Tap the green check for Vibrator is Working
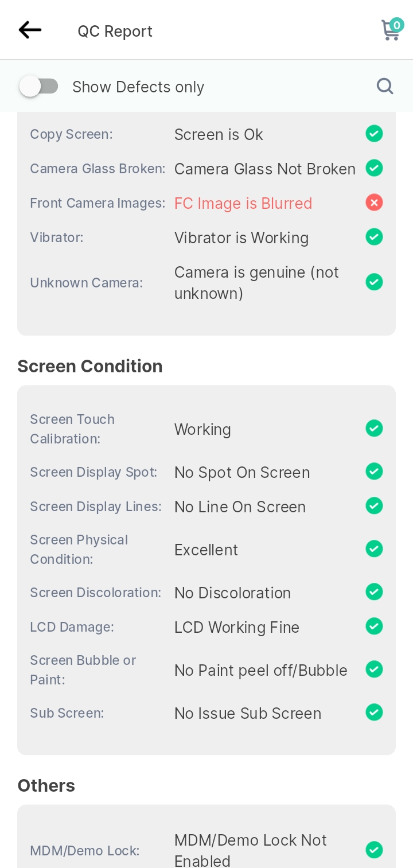This screenshot has height=868, width=413. [374, 237]
